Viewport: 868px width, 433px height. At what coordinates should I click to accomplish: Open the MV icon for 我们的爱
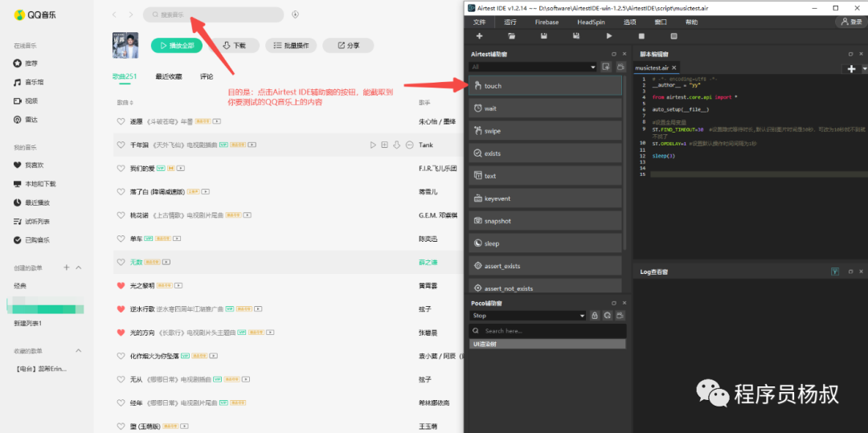[x=181, y=168]
